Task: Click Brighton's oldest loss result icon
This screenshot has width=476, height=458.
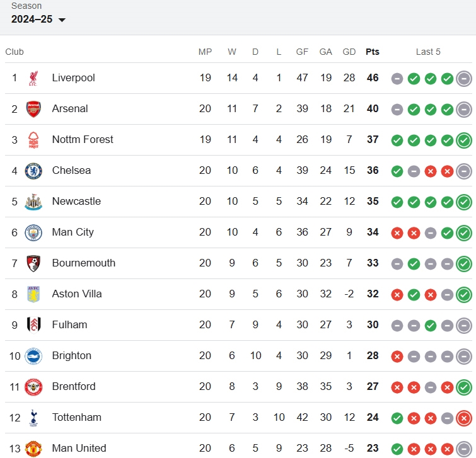Action: [397, 357]
